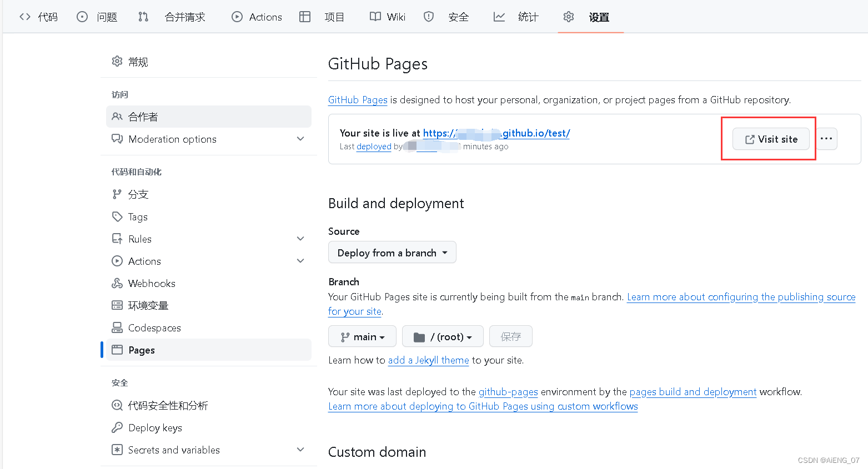Image resolution: width=868 pixels, height=469 pixels.
Task: Click the Webhooks icon in sidebar
Action: click(117, 283)
